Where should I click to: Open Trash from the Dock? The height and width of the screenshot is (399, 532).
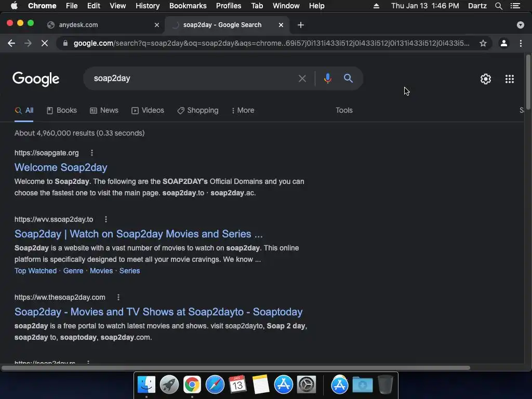click(385, 384)
